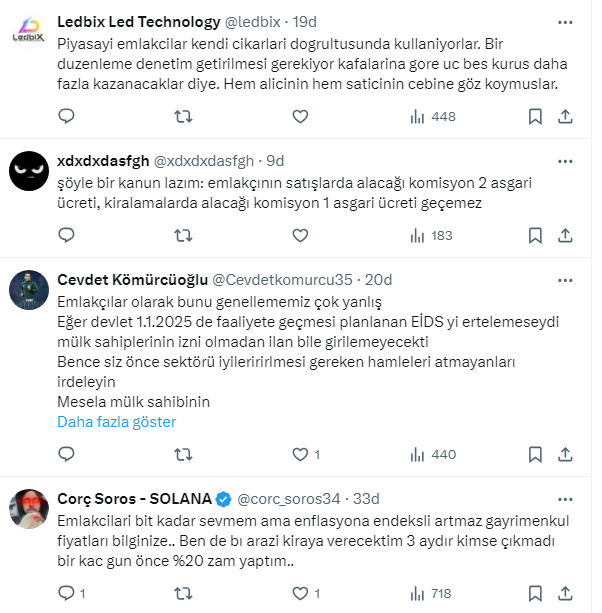The image size is (602, 613).
Task: Open the @ledbix handle link
Action: point(255,21)
